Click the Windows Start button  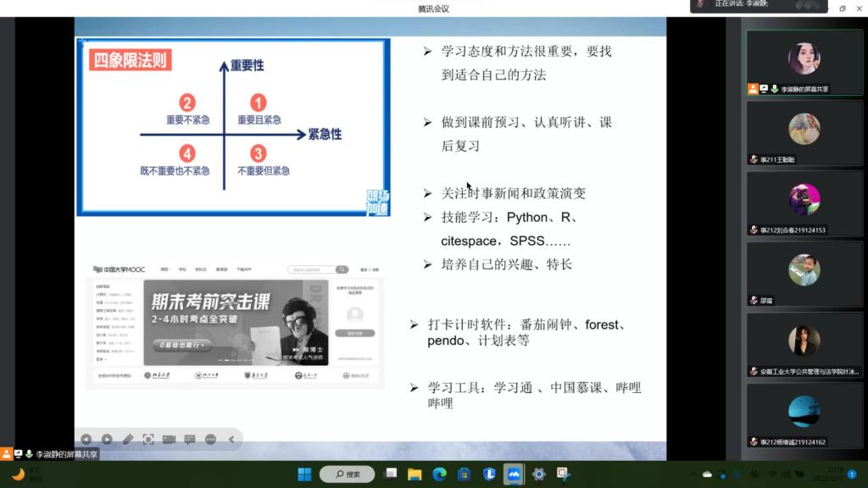point(304,474)
